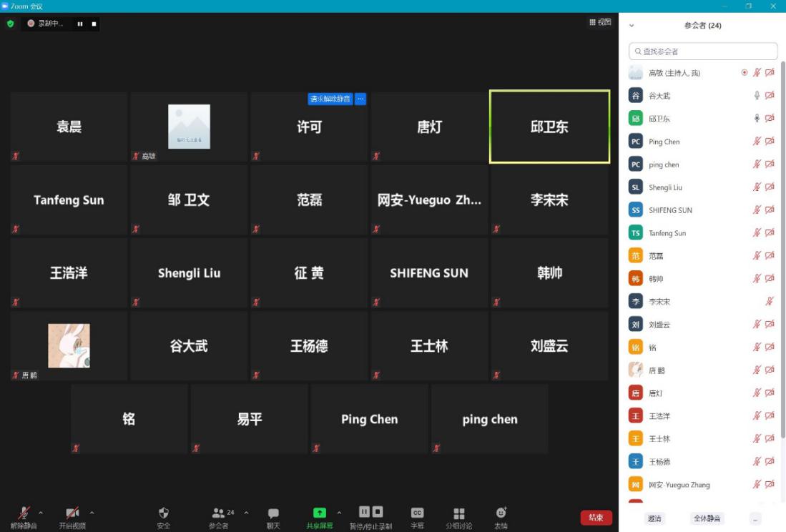Click the Mute All (全体静音) button
The width and height of the screenshot is (786, 532).
pos(707,518)
